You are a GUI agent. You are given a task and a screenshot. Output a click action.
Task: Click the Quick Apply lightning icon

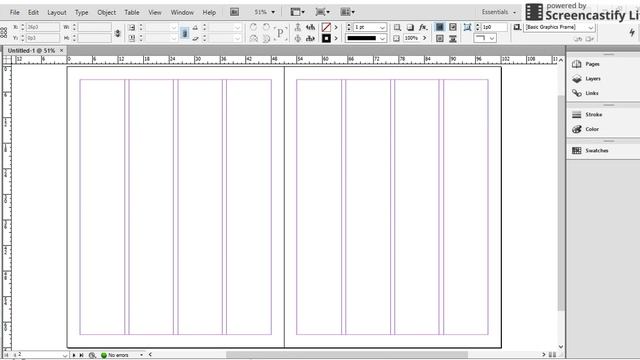[632, 32]
